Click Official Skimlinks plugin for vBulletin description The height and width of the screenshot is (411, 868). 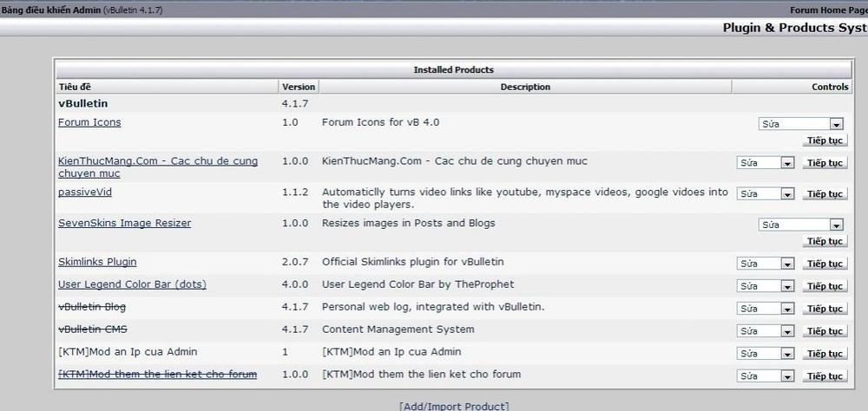[x=413, y=262]
